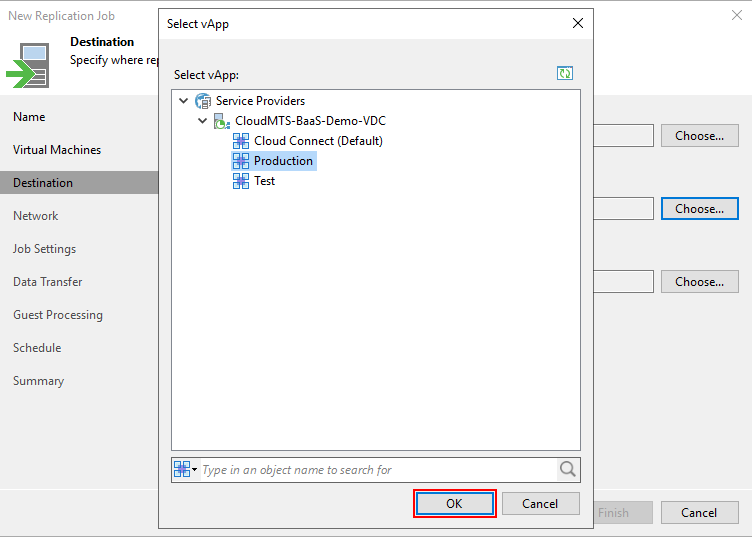Select the Test vApp
752x537 pixels.
coord(264,181)
